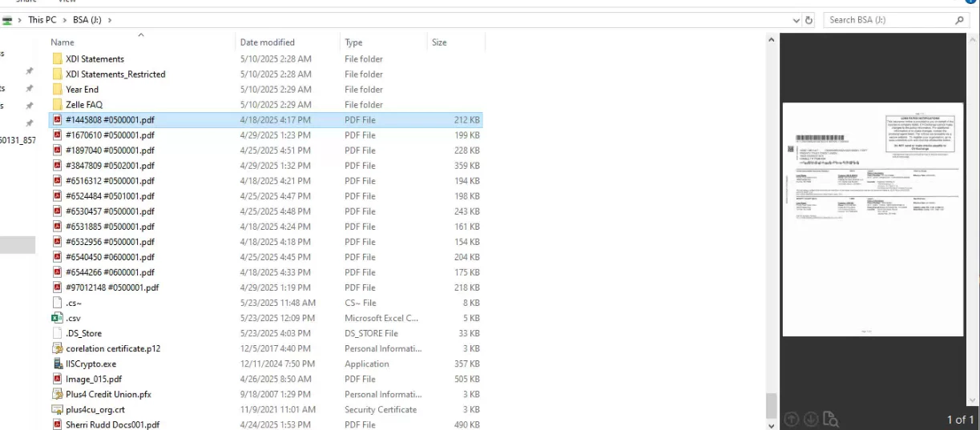Click the Excel icon of the .csv file
Viewport: 980px width, 430px height.
click(x=57, y=318)
